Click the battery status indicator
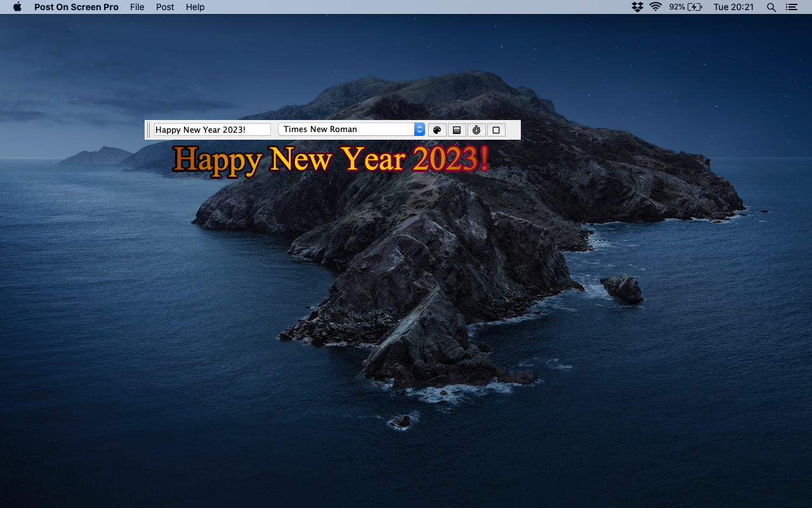The height and width of the screenshot is (508, 812). coord(686,7)
